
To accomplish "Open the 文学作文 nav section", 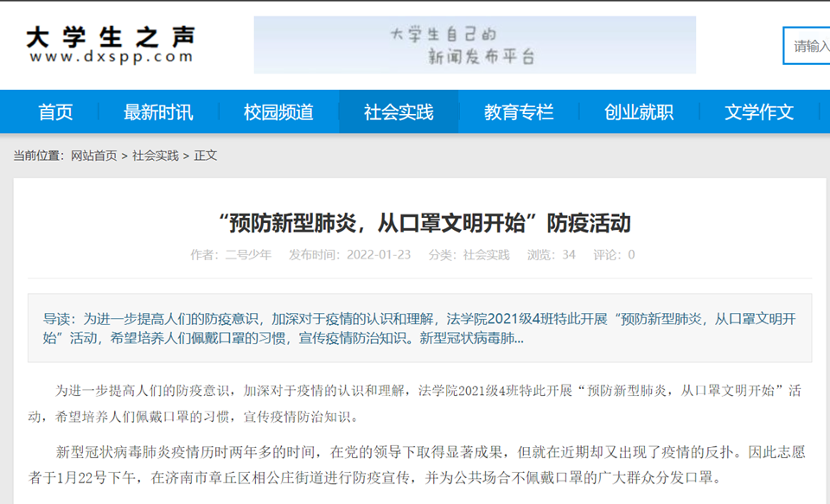I will [x=759, y=112].
